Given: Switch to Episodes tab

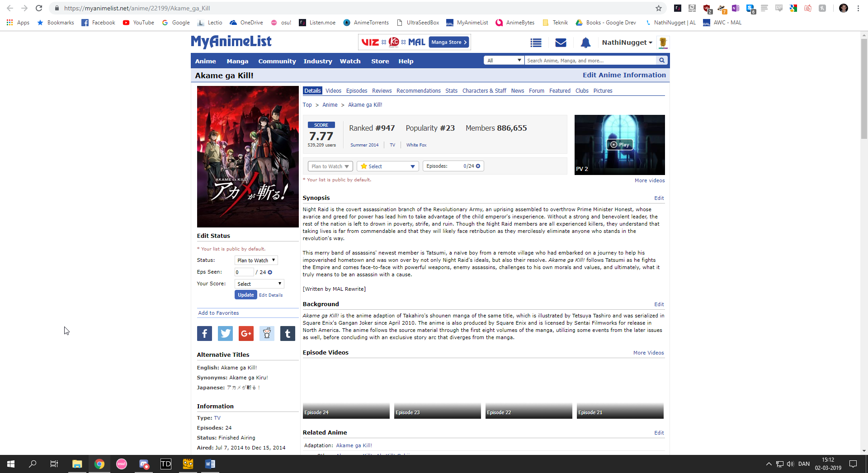Looking at the screenshot, I should 357,91.
